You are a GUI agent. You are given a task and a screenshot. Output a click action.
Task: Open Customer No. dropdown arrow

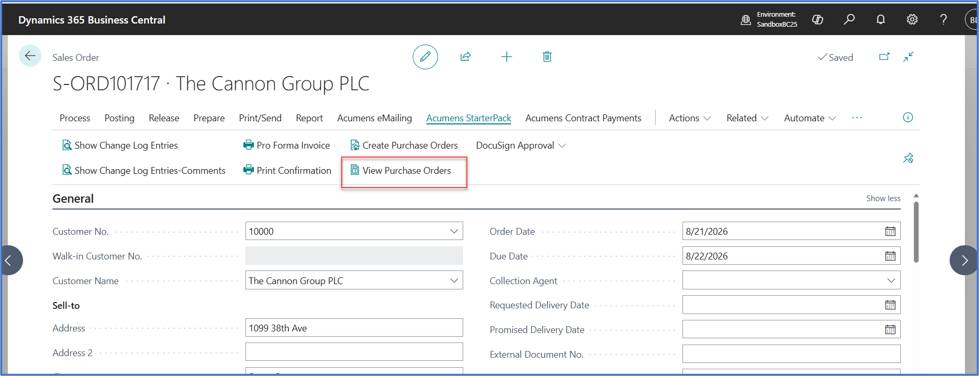click(x=454, y=231)
